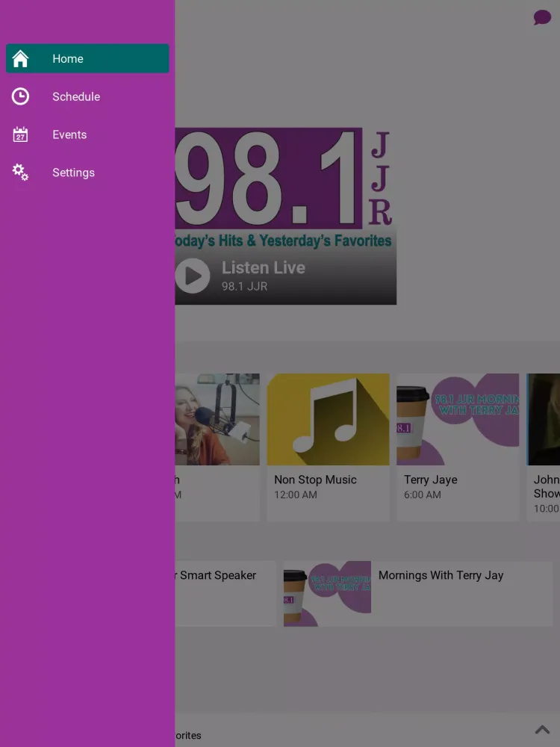Click the Home house icon
This screenshot has width=560, height=747.
[x=20, y=58]
